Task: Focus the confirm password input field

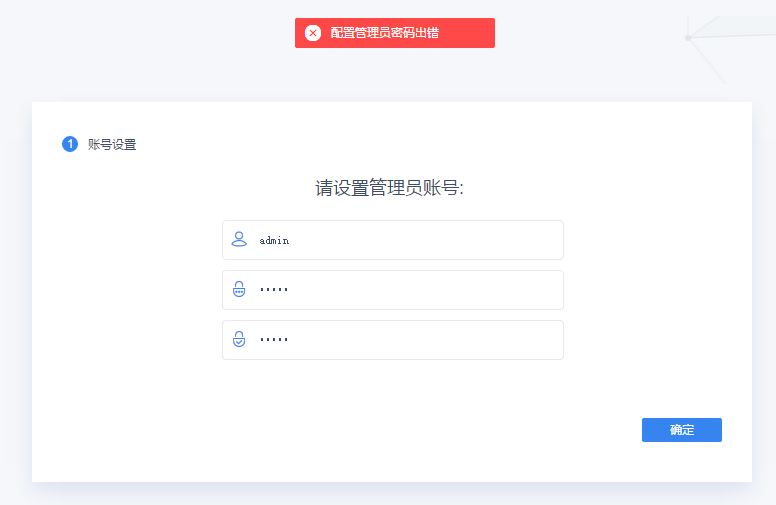Action: click(x=400, y=340)
